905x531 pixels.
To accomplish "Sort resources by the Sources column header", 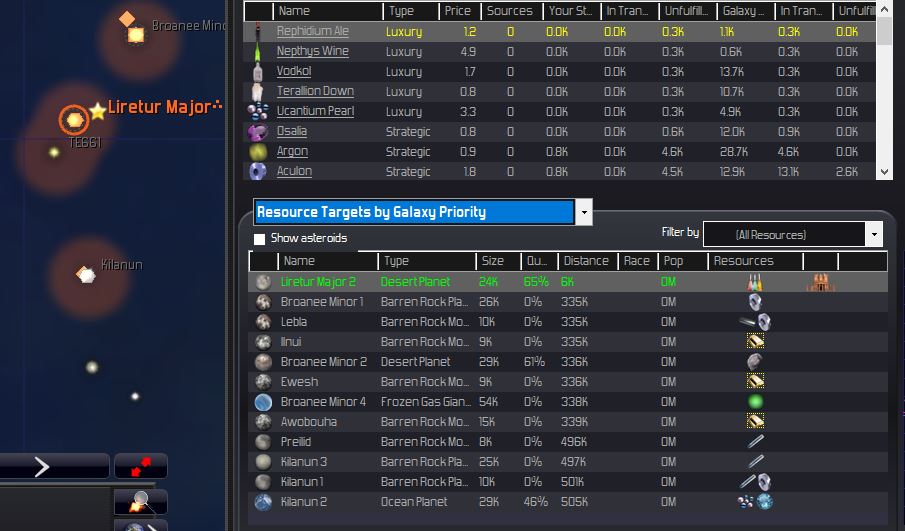I will tap(511, 11).
